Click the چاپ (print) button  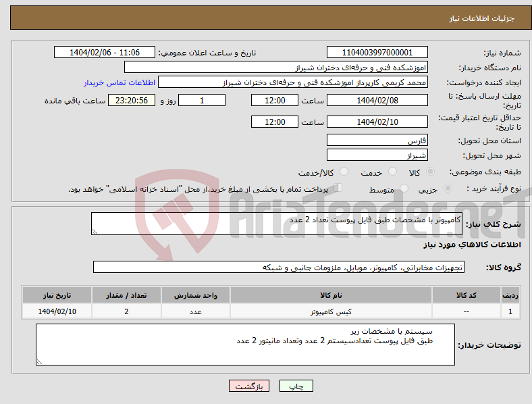(x=296, y=386)
